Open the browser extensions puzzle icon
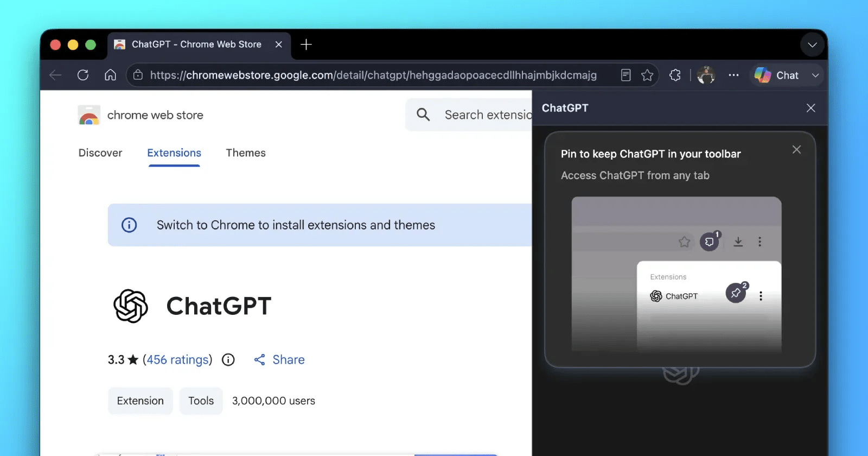The height and width of the screenshot is (456, 868). (x=675, y=75)
